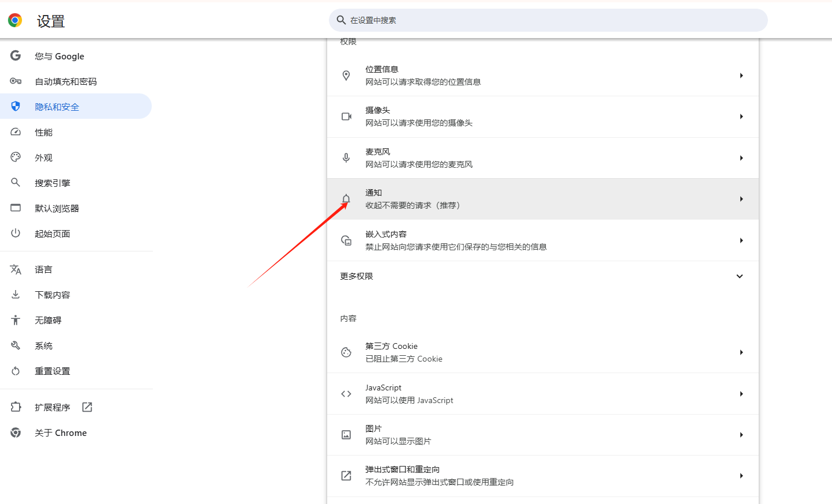Click the Google G icon in sidebar
Image resolution: width=832 pixels, height=504 pixels.
click(16, 55)
